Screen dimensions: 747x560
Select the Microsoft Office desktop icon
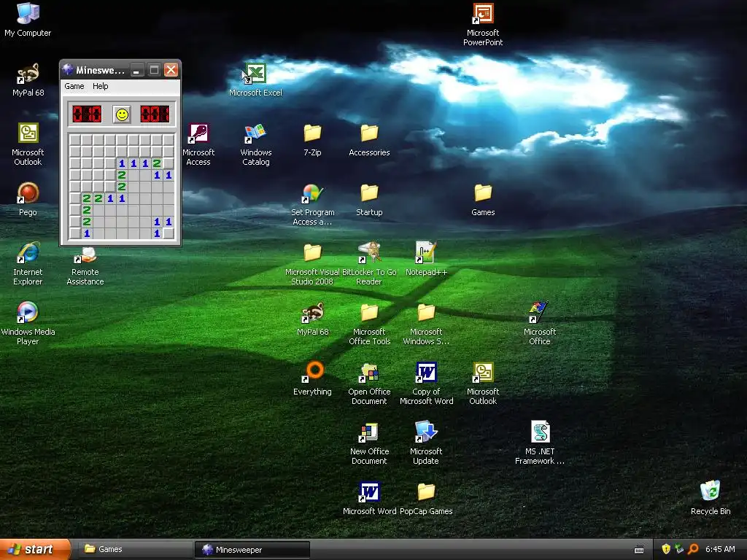pyautogui.click(x=540, y=324)
